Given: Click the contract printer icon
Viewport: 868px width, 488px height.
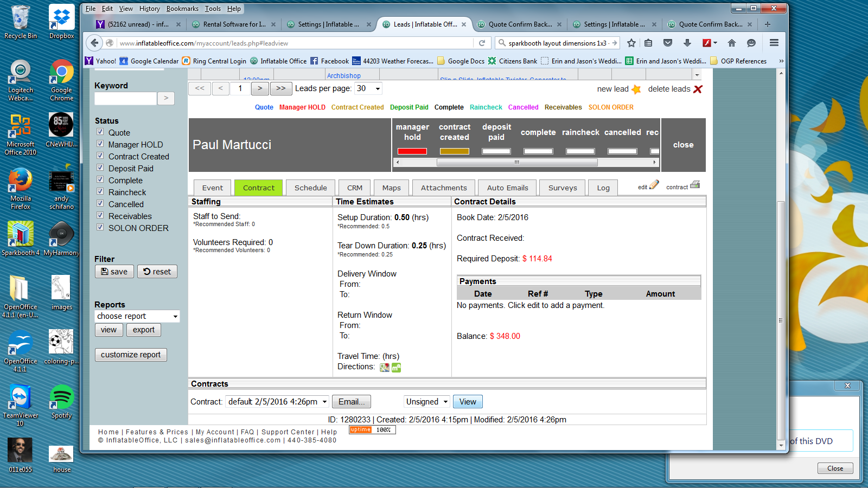Looking at the screenshot, I should [695, 184].
